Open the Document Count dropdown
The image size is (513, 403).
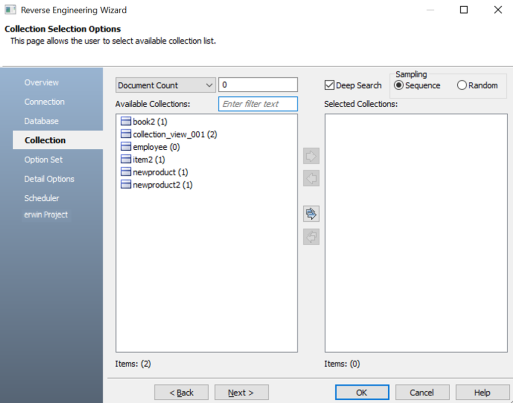pyautogui.click(x=165, y=85)
